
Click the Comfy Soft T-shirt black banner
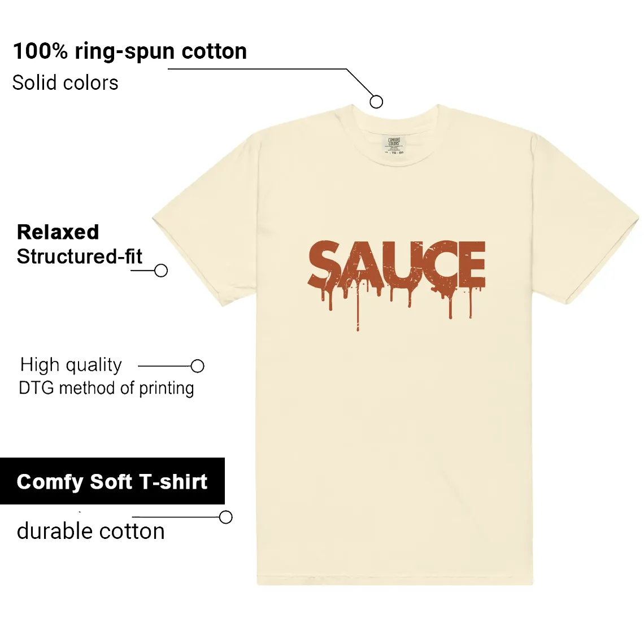(112, 481)
